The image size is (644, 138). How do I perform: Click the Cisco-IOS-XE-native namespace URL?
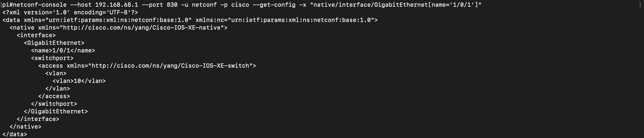click(x=142, y=28)
